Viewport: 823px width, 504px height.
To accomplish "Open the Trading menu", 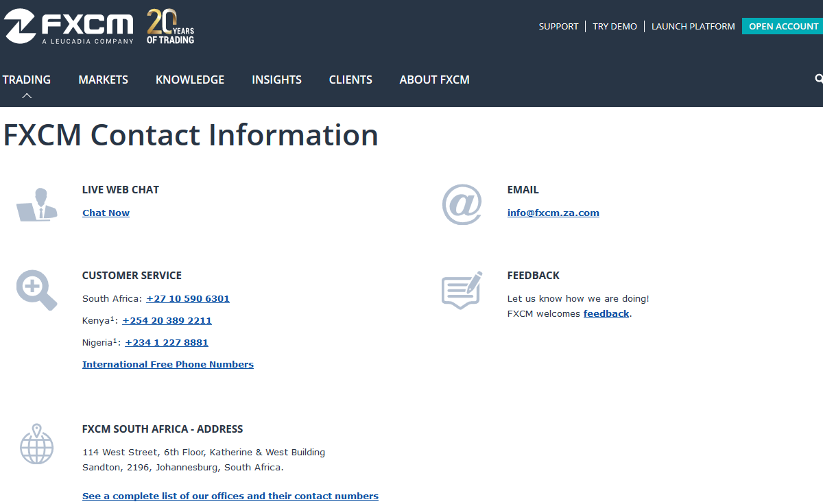I will coord(27,80).
